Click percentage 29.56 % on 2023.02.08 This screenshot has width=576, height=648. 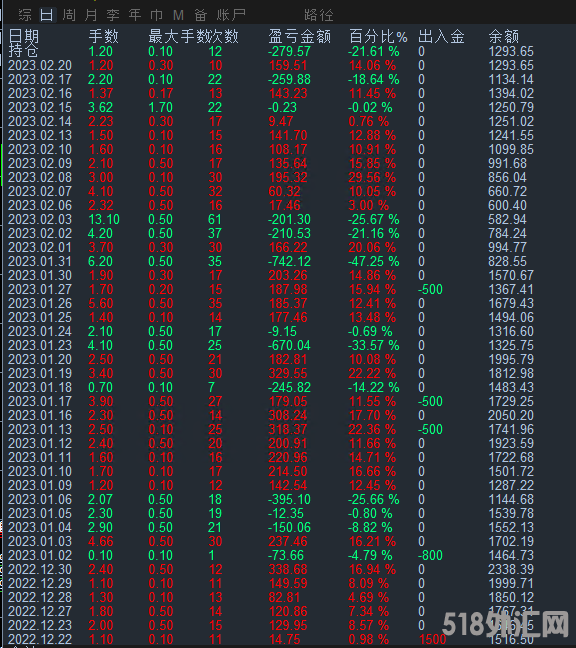pyautogui.click(x=372, y=177)
